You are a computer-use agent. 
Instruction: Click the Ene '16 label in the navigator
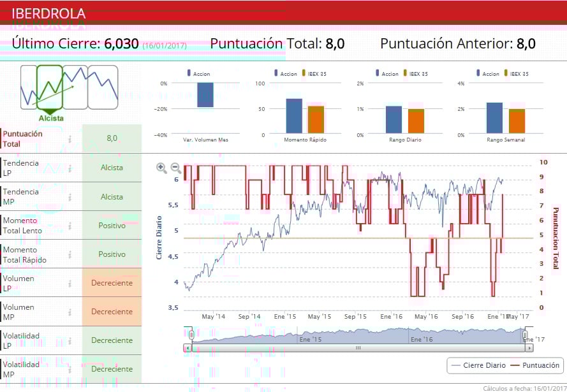422,339
